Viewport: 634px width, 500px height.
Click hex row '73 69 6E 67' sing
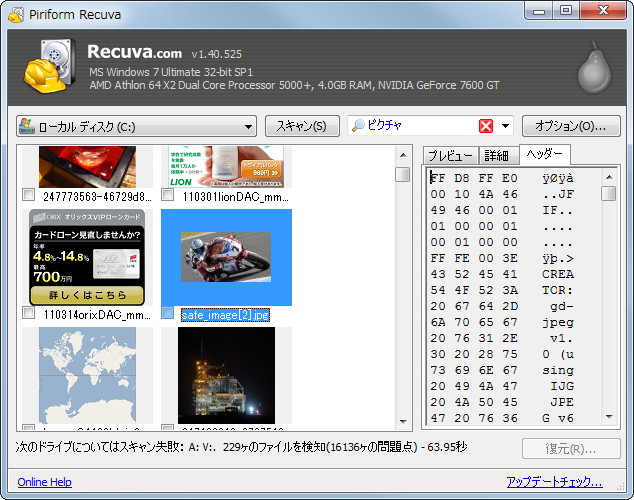coord(501,370)
